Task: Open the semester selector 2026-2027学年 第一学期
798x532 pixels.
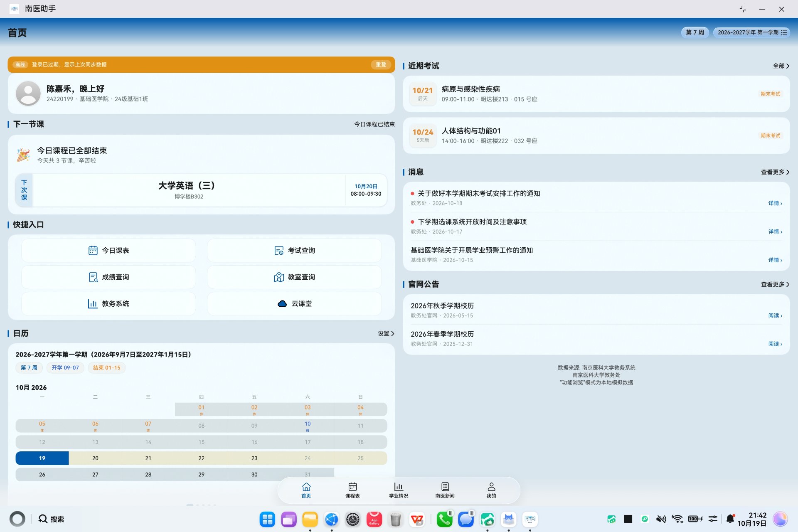Action: coord(751,32)
